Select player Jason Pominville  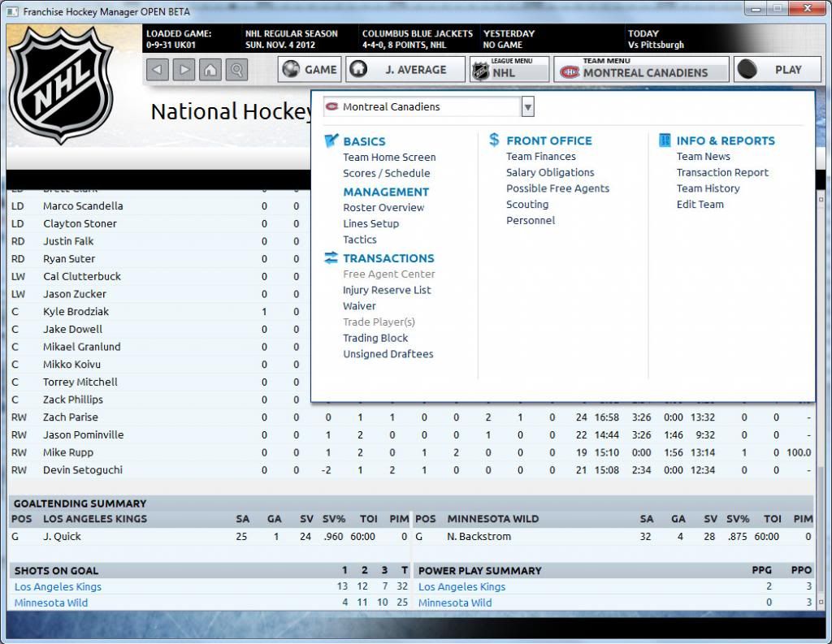(x=84, y=435)
